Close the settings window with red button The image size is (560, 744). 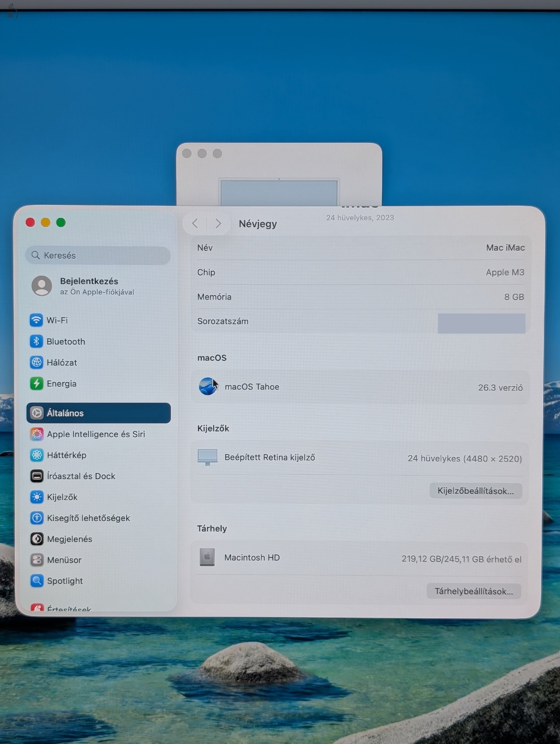(x=30, y=222)
